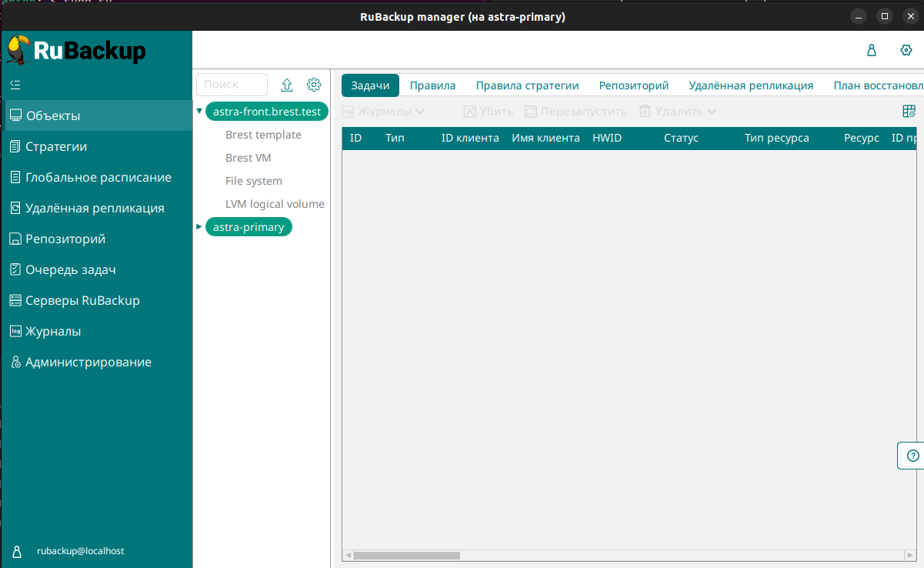The image size is (924, 568).
Task: Click the Перезапустить button
Action: click(x=575, y=112)
